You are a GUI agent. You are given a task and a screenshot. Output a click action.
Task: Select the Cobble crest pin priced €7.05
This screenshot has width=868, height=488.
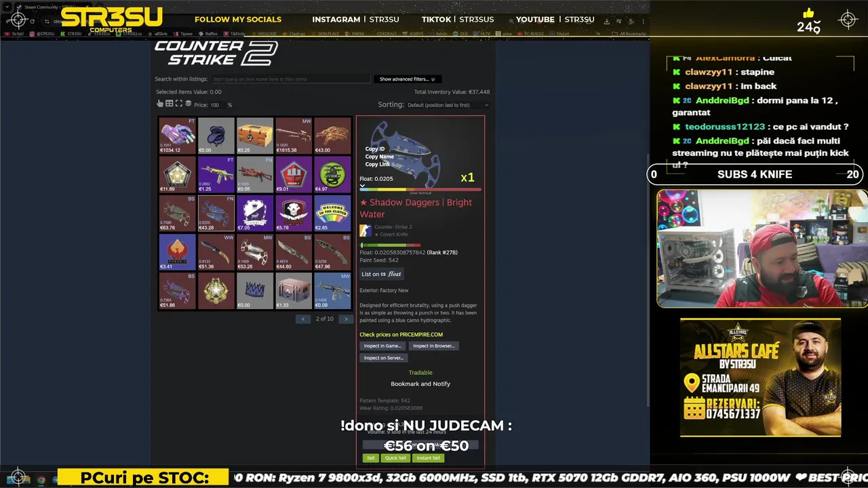coord(255,213)
